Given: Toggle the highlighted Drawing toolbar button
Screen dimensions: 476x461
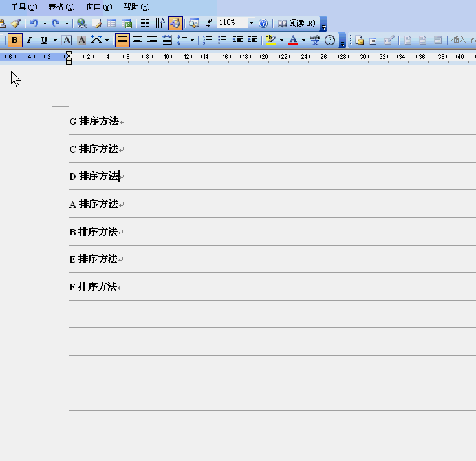Looking at the screenshot, I should [175, 23].
